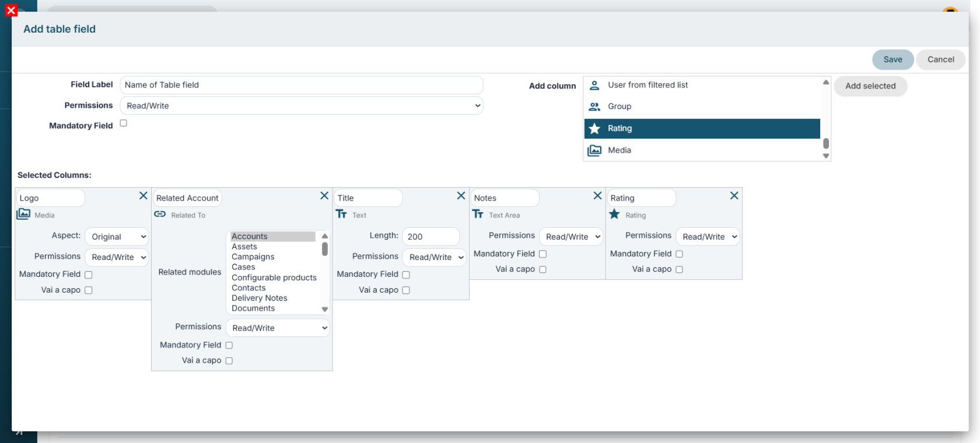
Task: Click the Length field showing 200
Action: [x=431, y=237]
